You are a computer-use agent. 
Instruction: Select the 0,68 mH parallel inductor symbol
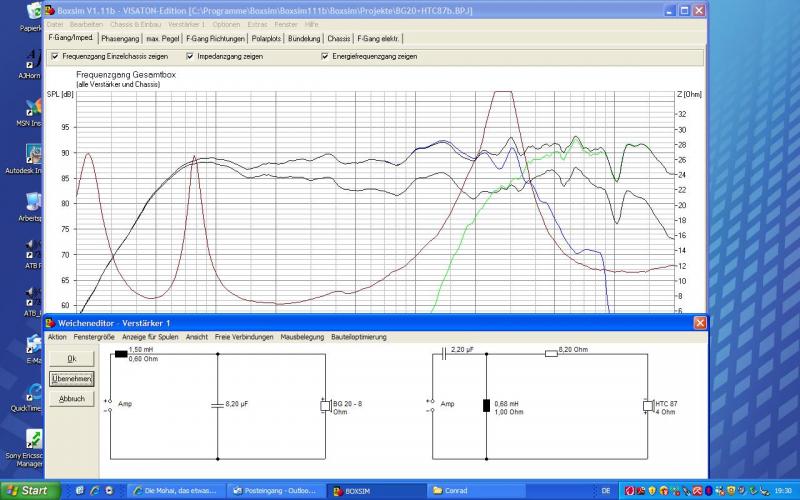pyautogui.click(x=486, y=406)
